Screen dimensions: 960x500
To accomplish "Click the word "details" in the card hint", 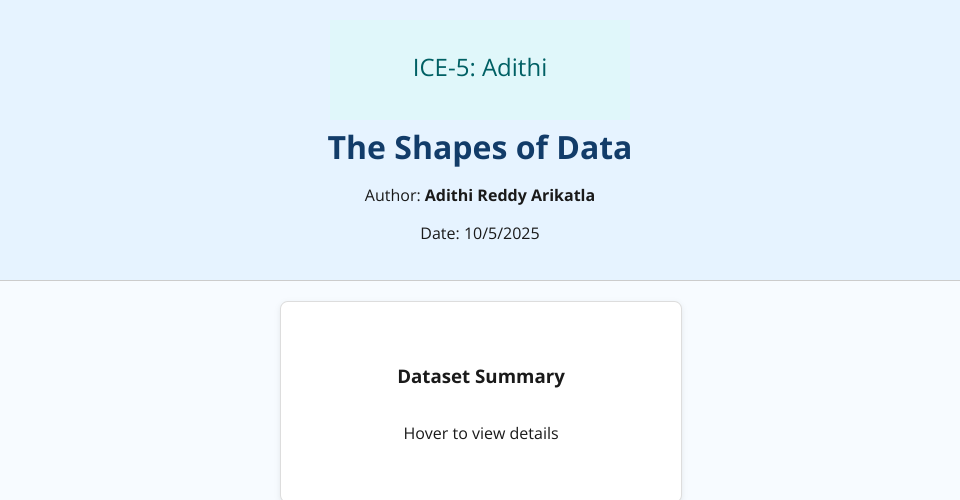I will [x=535, y=433].
